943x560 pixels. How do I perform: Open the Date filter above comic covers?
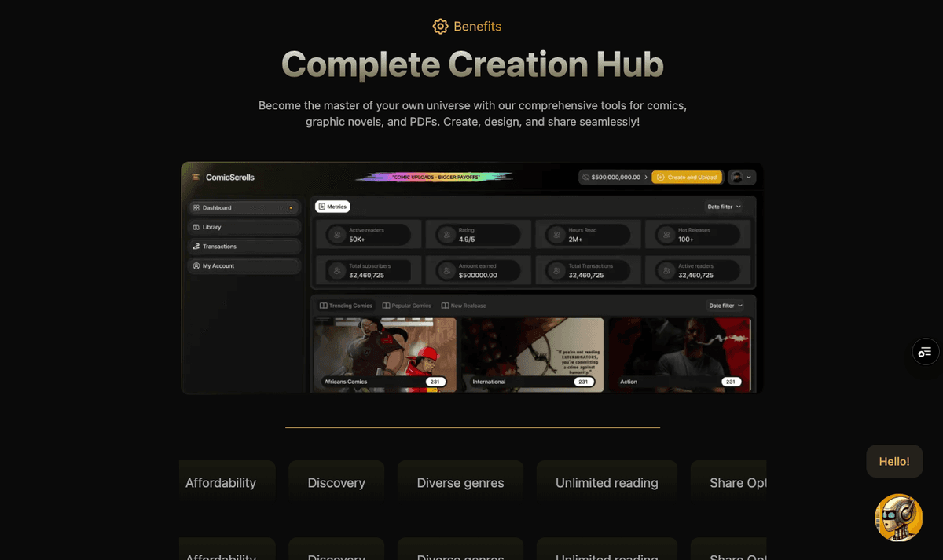723,306
